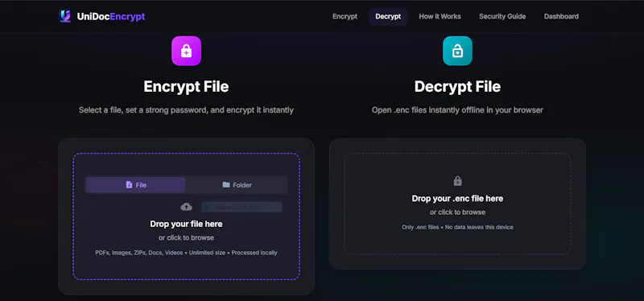Image resolution: width=644 pixels, height=301 pixels.
Task: Click 'or click to browse' under encrypt
Action: pyautogui.click(x=186, y=237)
